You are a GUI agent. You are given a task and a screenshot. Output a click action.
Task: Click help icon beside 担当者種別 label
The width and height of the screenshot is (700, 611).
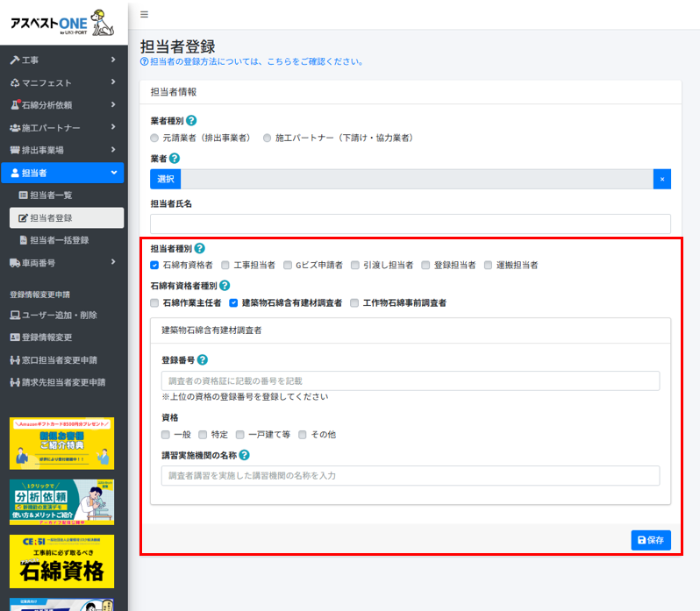pyautogui.click(x=200, y=249)
